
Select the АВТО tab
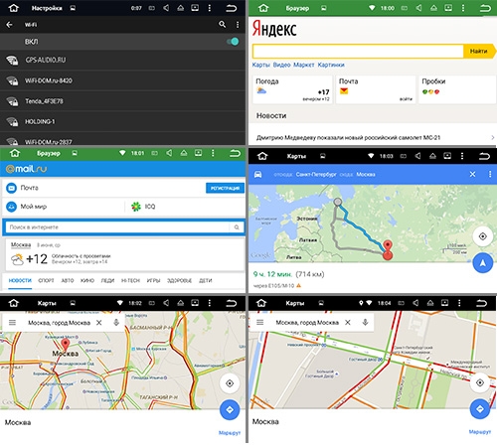point(68,281)
